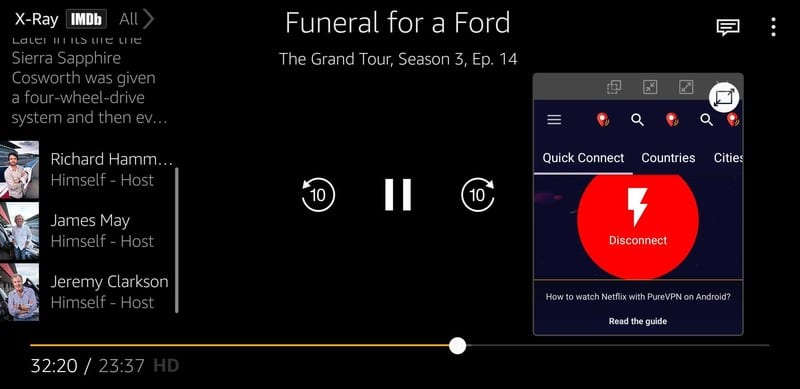Expand X-Ray using the All chevron

point(137,19)
